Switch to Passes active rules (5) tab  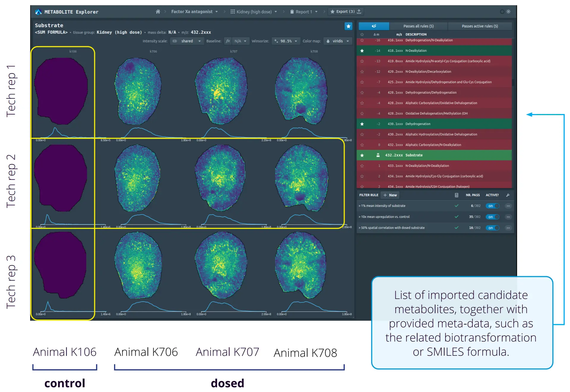click(x=479, y=26)
